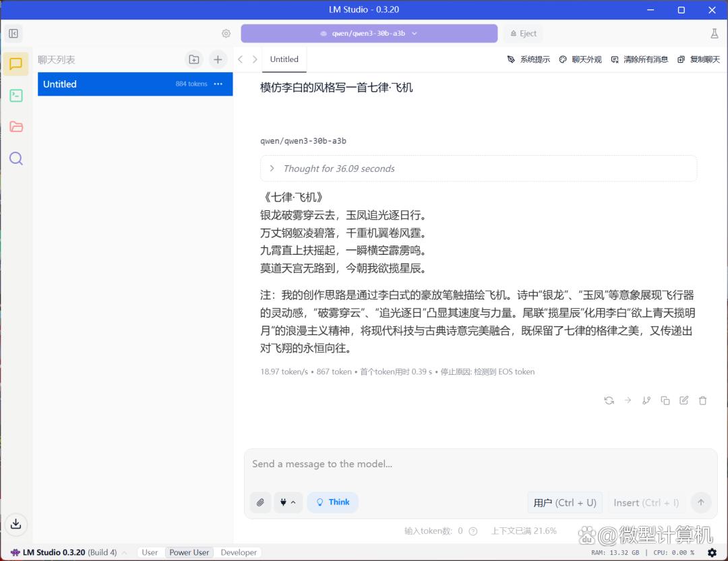This screenshot has height=561, width=728.
Task: Create a new chat folder
Action: 194,59
